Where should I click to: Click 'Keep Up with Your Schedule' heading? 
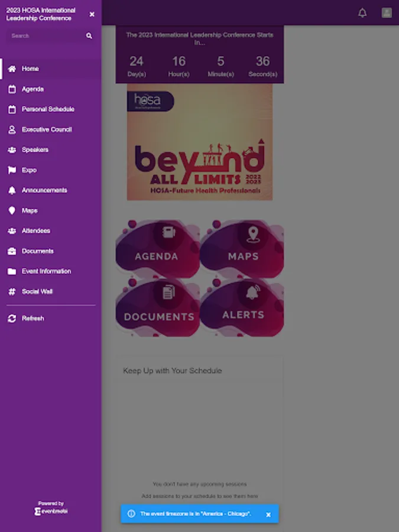173,371
